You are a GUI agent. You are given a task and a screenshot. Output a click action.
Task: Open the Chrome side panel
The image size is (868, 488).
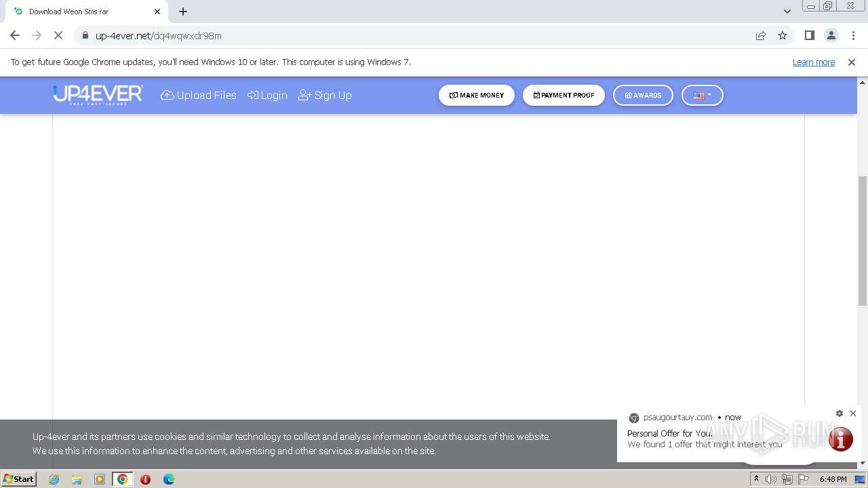(x=809, y=35)
